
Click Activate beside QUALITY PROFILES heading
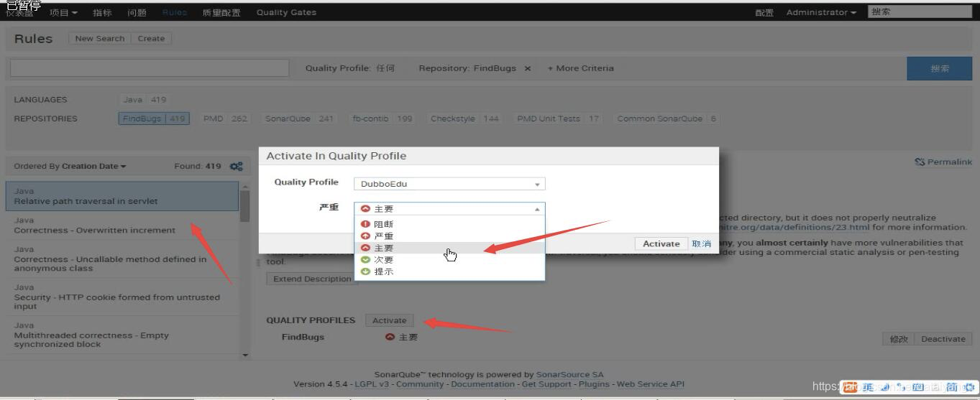(x=389, y=320)
